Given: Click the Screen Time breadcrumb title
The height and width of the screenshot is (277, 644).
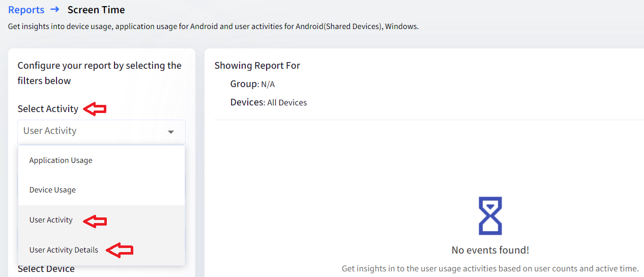Looking at the screenshot, I should point(96,10).
